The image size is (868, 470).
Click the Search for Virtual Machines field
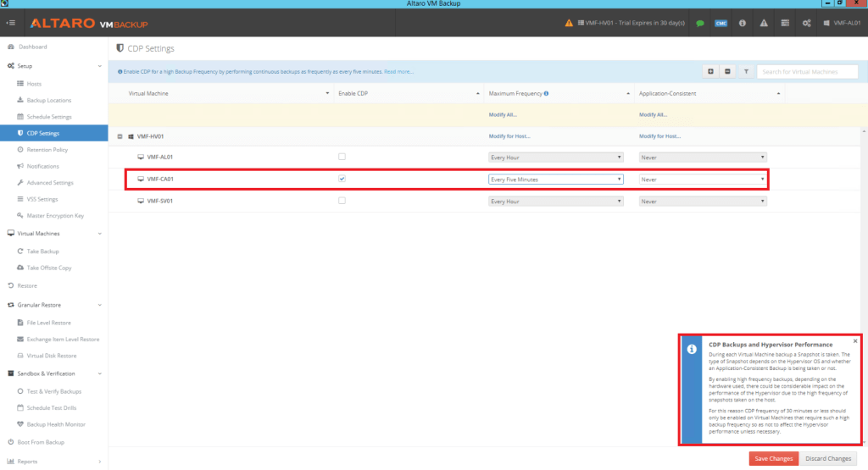tap(808, 72)
